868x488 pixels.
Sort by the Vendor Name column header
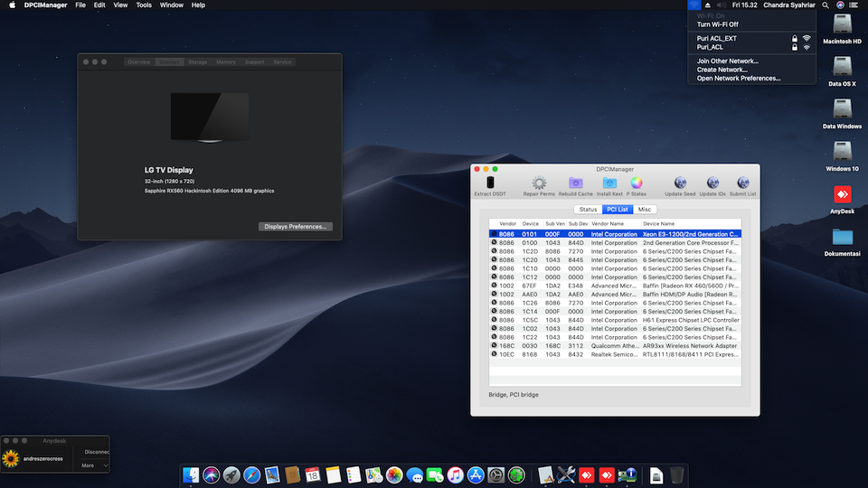click(x=615, y=223)
